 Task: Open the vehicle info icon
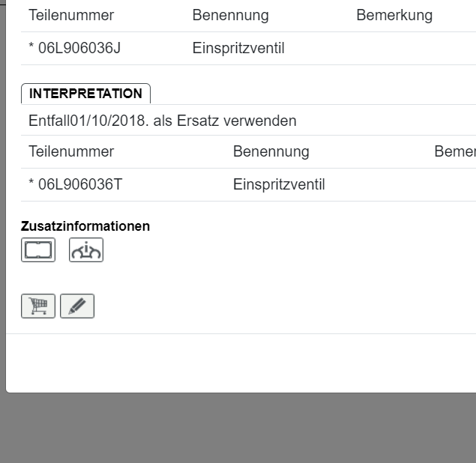point(86,249)
